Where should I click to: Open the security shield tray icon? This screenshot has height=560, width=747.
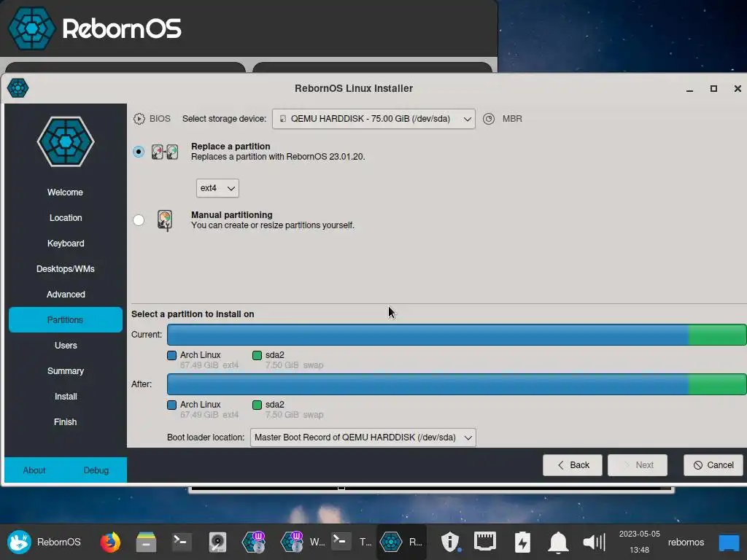[x=449, y=542]
